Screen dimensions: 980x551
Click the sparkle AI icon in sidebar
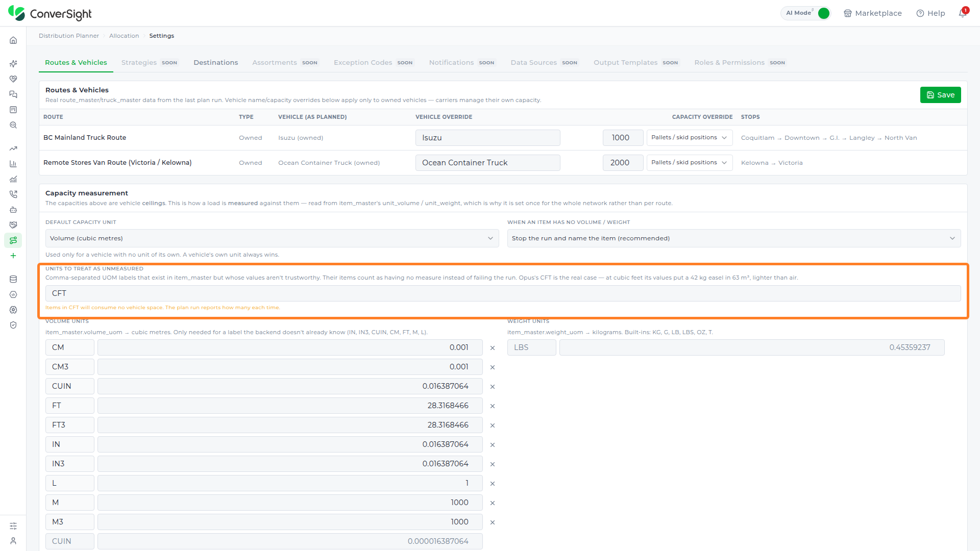point(13,64)
